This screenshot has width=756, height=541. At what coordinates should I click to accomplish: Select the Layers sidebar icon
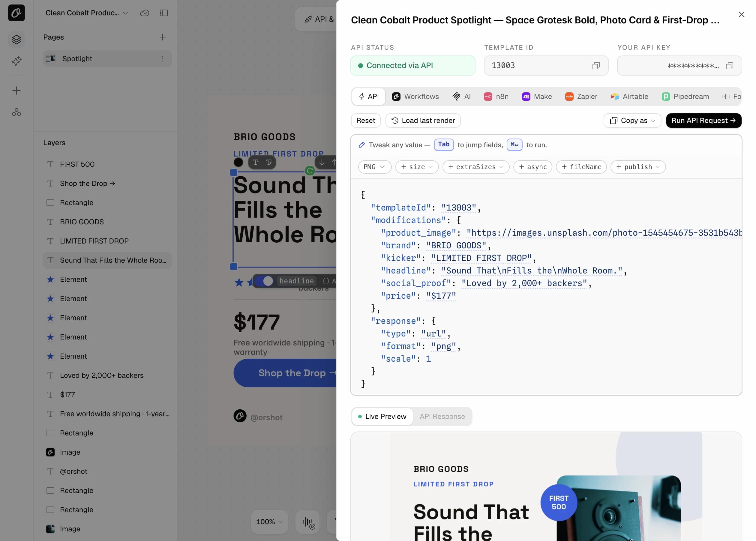(x=16, y=40)
